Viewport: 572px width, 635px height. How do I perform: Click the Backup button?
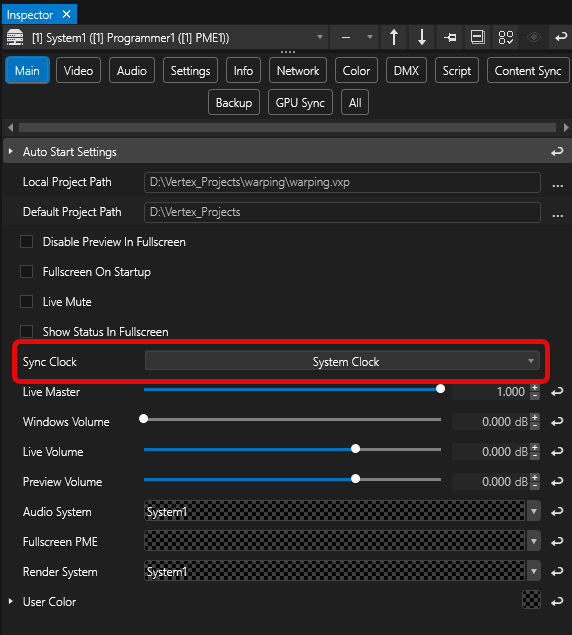pos(234,103)
